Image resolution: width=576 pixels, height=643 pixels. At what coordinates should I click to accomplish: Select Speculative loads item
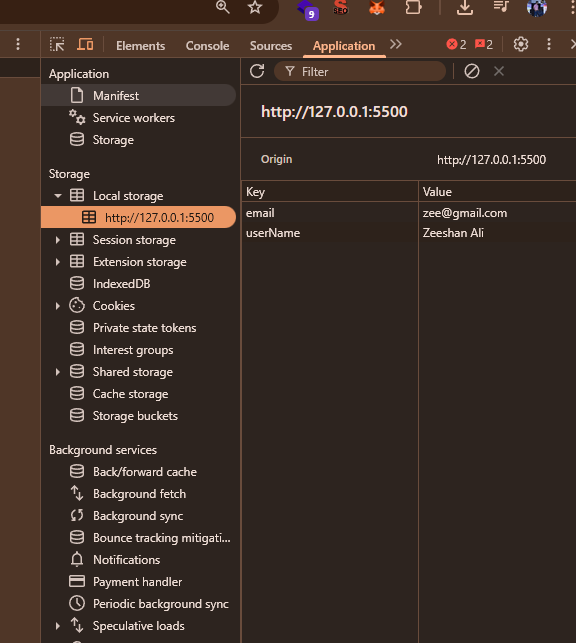click(x=138, y=626)
